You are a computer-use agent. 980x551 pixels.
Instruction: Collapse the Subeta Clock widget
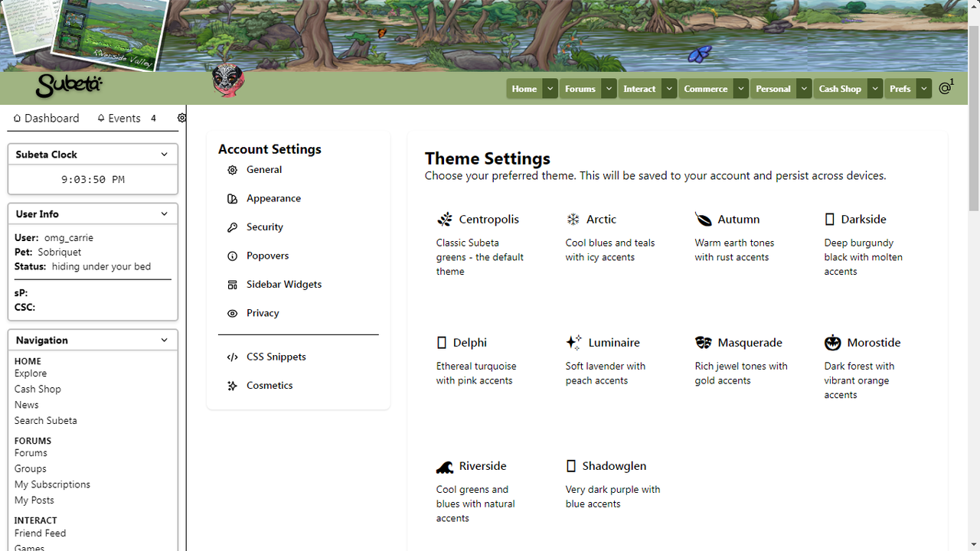click(164, 155)
